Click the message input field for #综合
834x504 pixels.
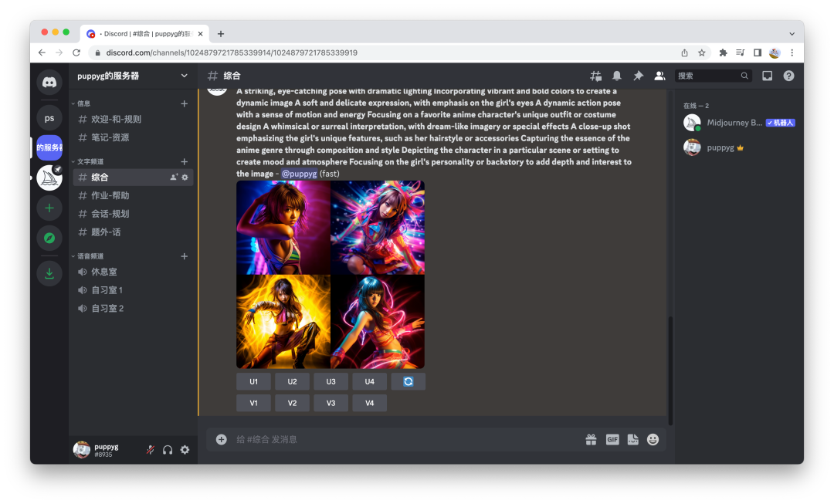coord(402,439)
